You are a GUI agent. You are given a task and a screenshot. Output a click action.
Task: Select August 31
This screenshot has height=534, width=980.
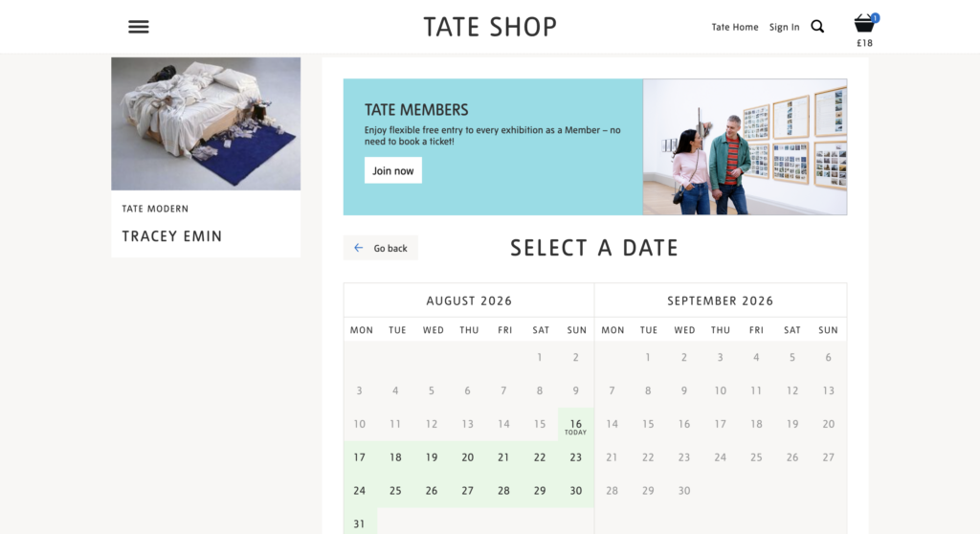(360, 523)
